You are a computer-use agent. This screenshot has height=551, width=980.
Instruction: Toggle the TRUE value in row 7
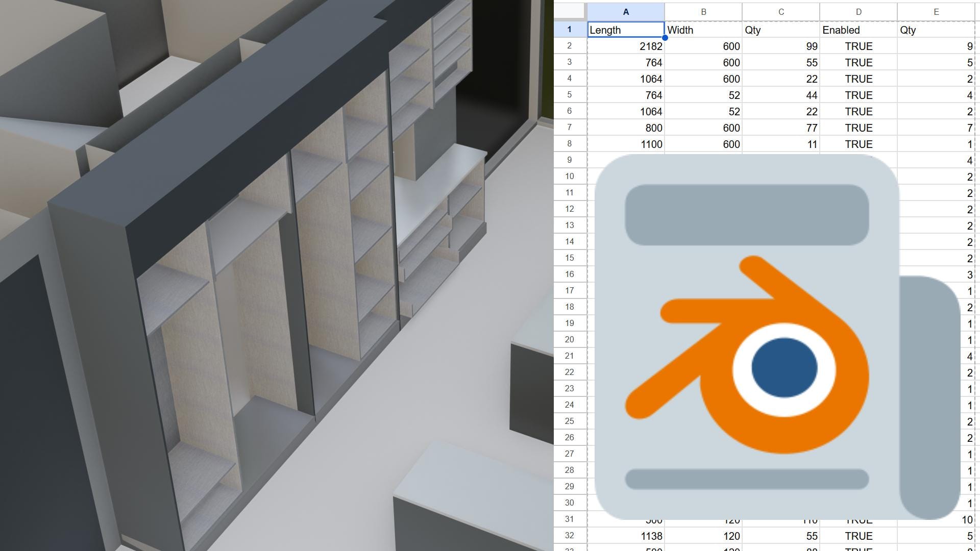pos(858,128)
